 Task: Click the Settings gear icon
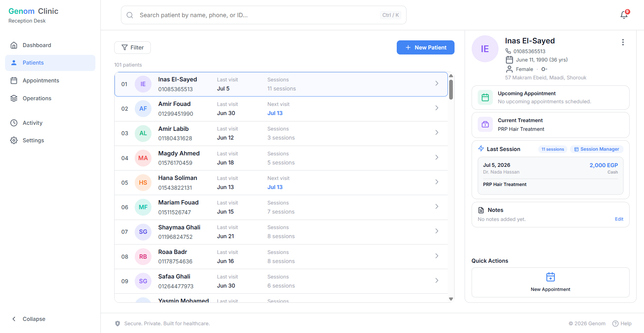[14, 140]
